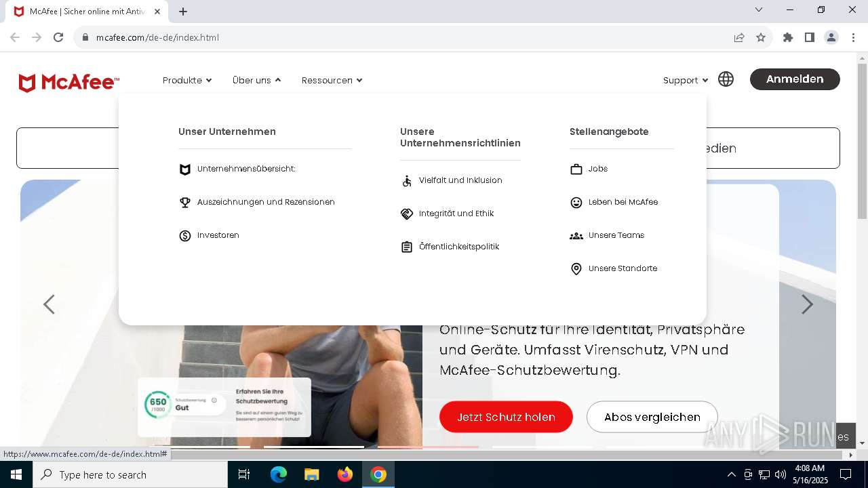Click the dollar icon beside Investoren
The height and width of the screenshot is (488, 868).
coord(184,236)
